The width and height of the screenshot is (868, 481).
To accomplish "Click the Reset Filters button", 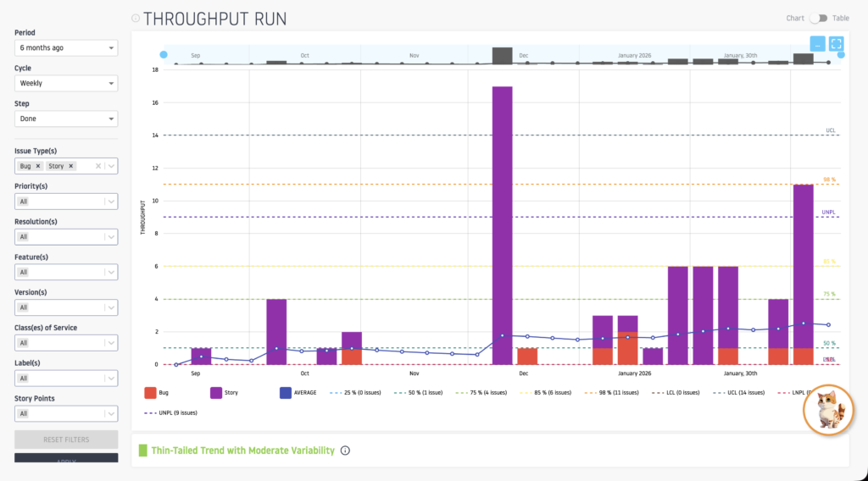I will point(66,440).
